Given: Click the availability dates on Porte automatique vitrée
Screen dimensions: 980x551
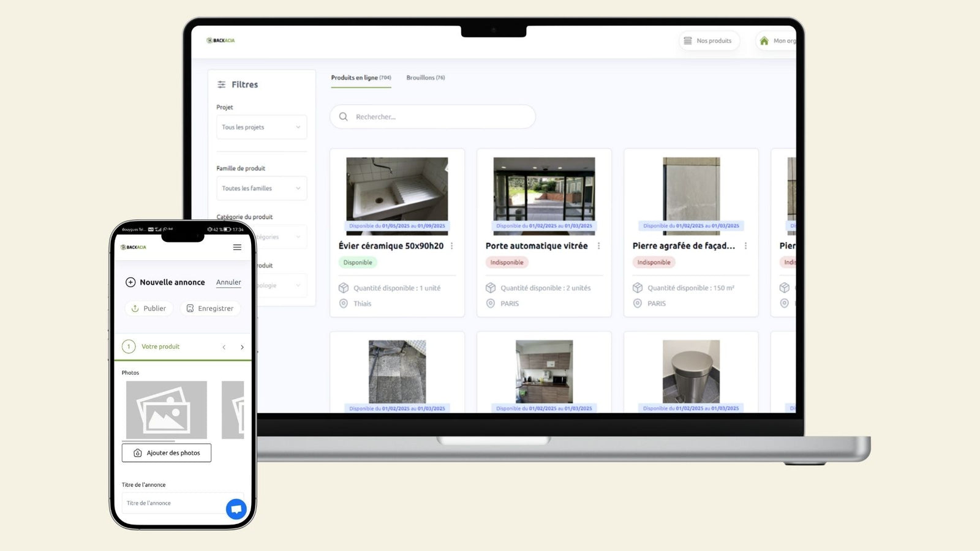Looking at the screenshot, I should pos(544,226).
